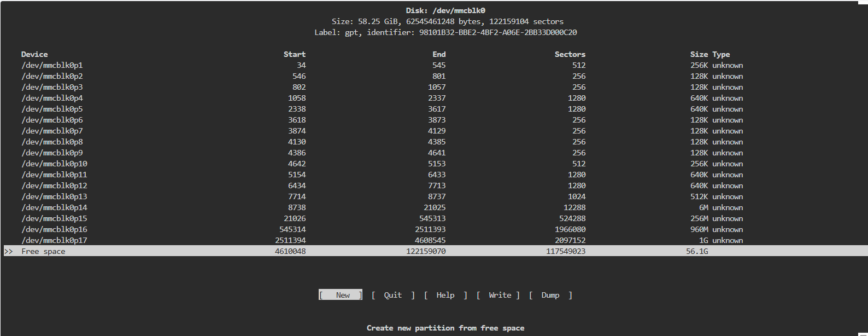Select the Free space row
This screenshot has height=336, width=868.
(43, 251)
